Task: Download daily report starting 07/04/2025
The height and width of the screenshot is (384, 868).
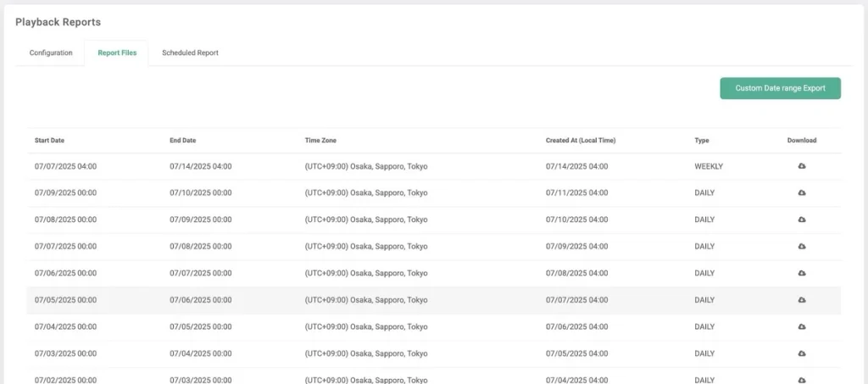Action: [x=802, y=326]
